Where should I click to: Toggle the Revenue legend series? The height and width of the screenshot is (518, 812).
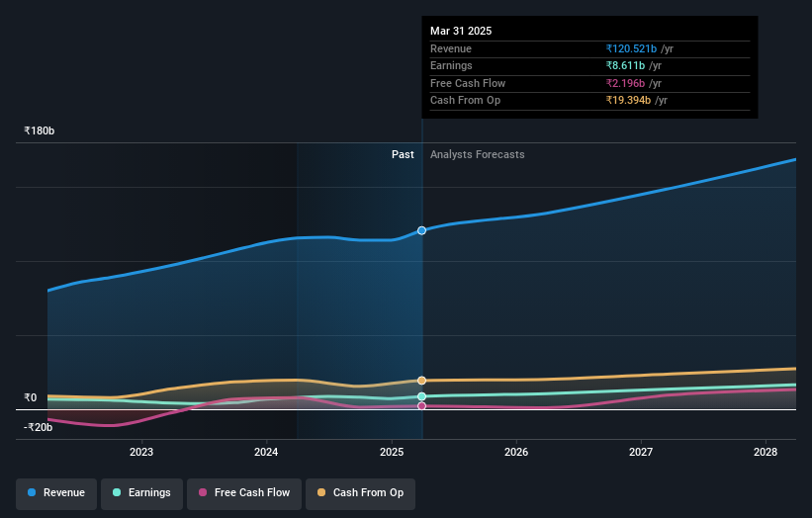(56, 493)
